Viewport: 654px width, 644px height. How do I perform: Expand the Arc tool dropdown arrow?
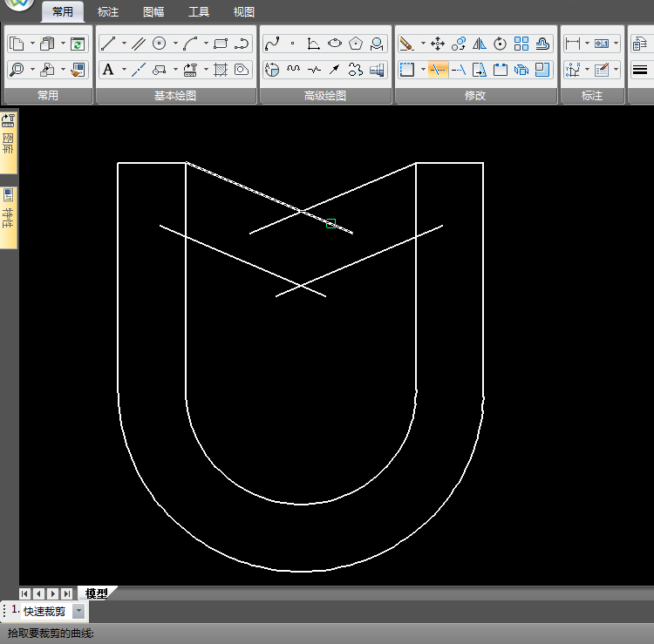[x=206, y=44]
